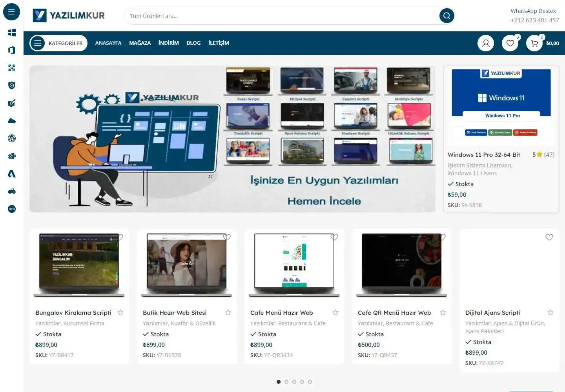Click the price ₺500,00
The image size is (565, 392).
[368, 345]
